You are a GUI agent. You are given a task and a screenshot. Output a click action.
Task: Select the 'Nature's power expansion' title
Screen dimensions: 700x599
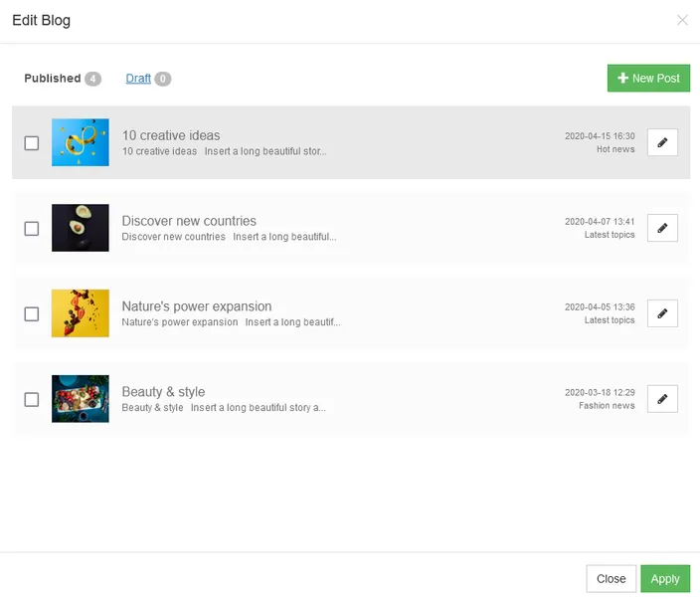point(197,306)
